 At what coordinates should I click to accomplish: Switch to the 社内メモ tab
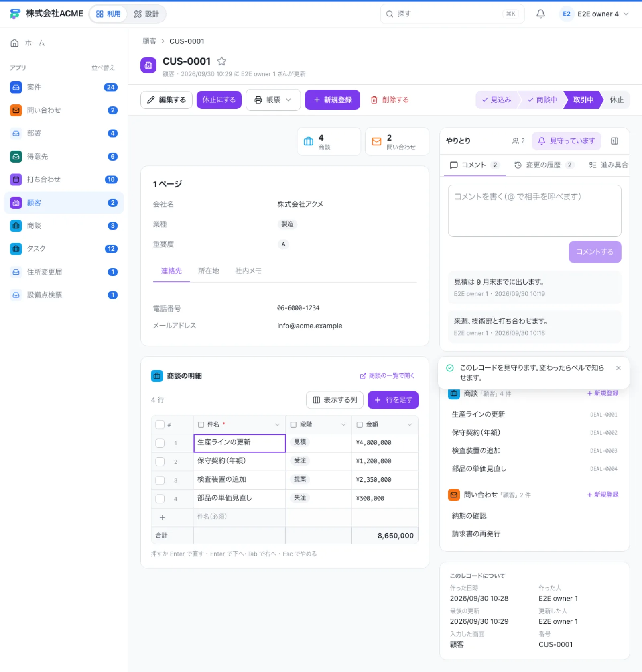(x=248, y=271)
